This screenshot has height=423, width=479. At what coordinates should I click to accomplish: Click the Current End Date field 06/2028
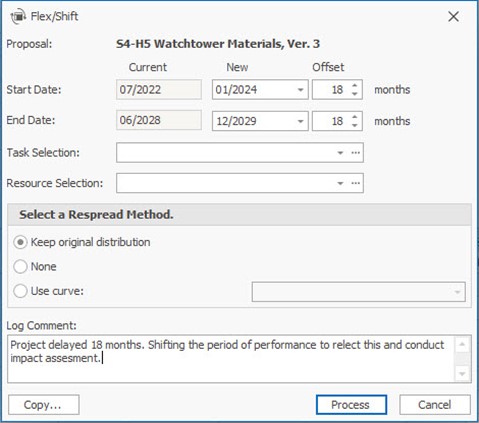coord(159,120)
